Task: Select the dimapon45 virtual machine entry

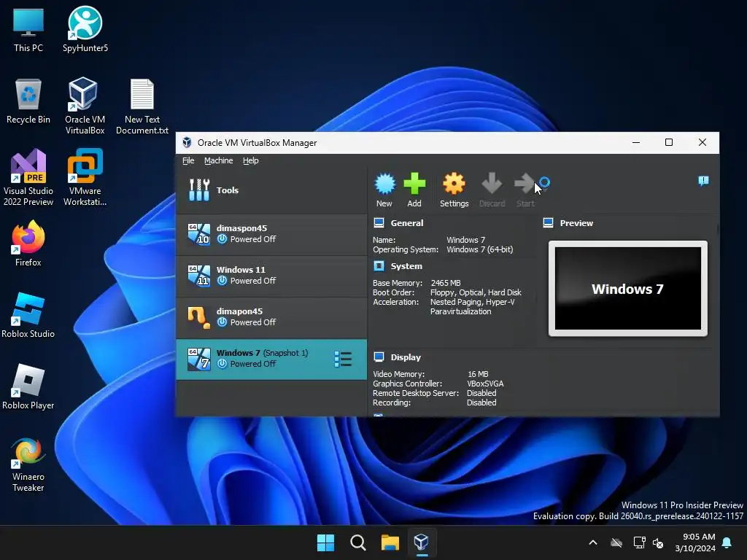Action: tap(271, 317)
